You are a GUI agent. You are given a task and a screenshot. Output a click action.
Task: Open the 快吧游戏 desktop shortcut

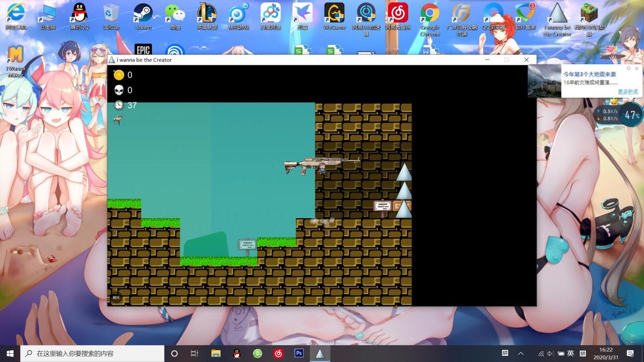pyautogui.click(x=239, y=16)
